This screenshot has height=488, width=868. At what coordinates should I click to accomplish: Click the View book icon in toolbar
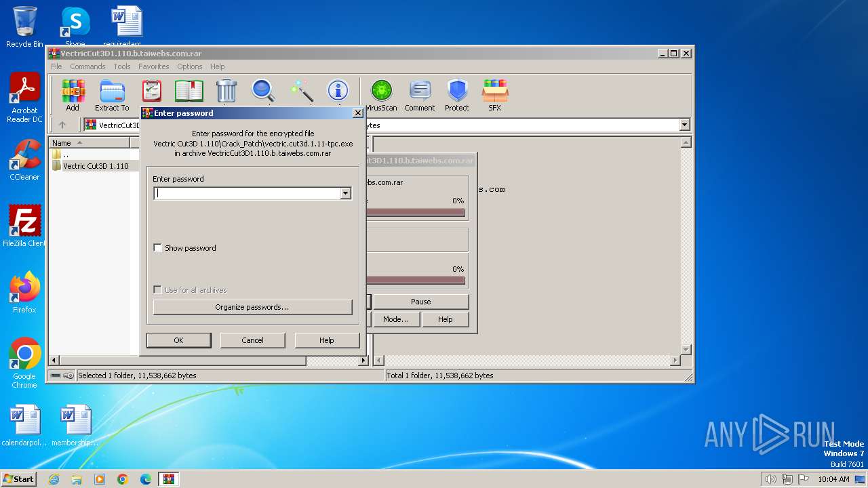189,91
